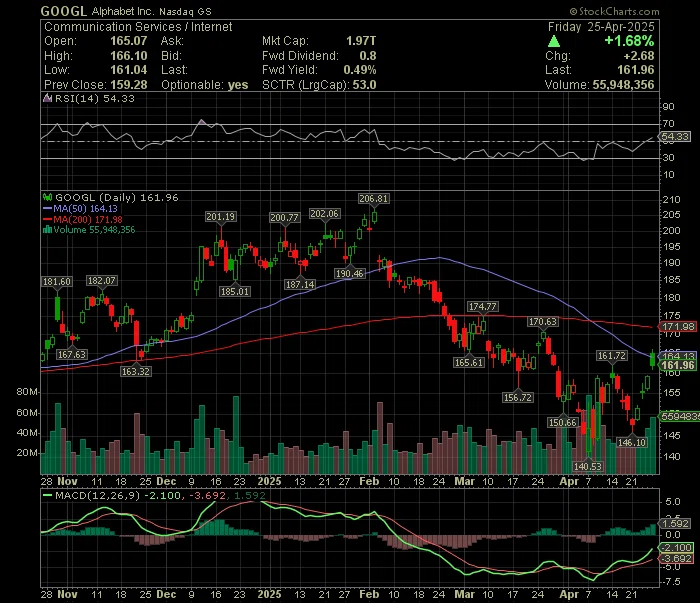Click the GOOGL ticker symbol in the title
Viewport: 700px width, 603px height.
64,11
